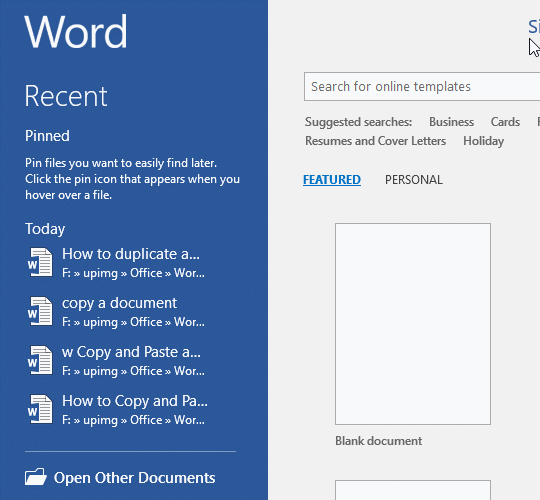Select the Business suggested search

point(451,122)
